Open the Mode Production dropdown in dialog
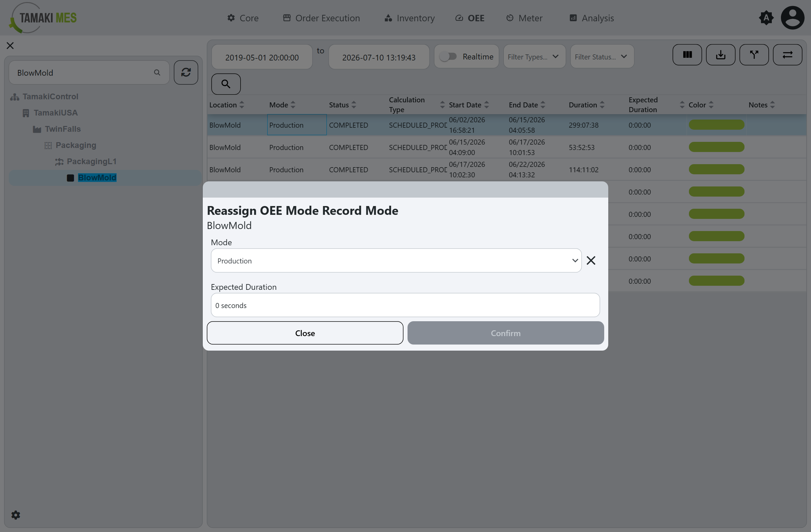 click(396, 260)
